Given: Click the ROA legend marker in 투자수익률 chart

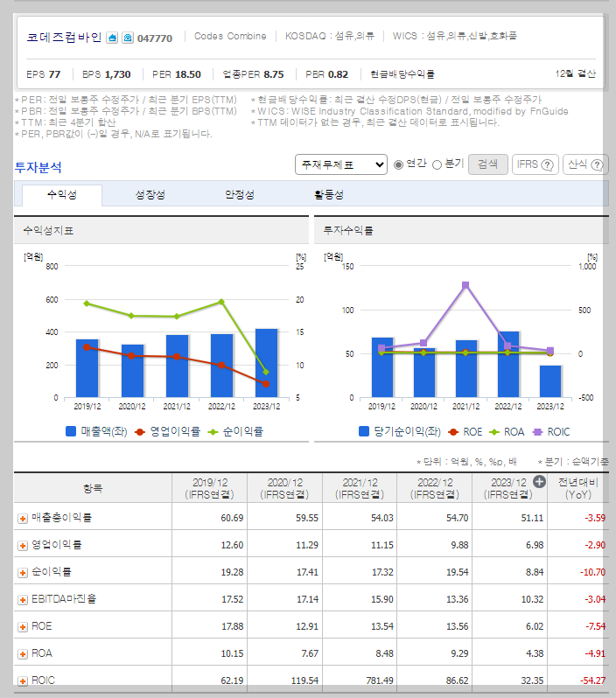Looking at the screenshot, I should coord(494,432).
